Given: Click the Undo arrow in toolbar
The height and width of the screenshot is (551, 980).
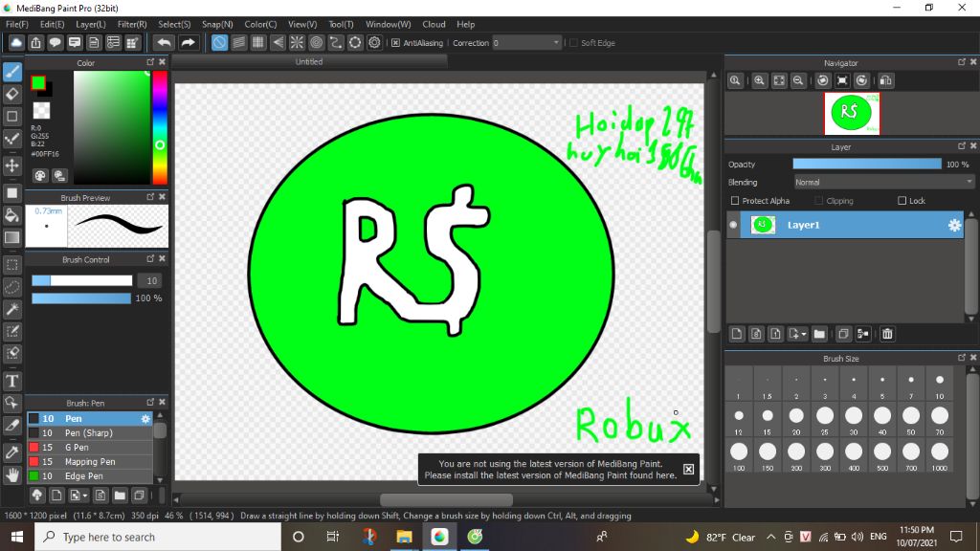Looking at the screenshot, I should [165, 42].
